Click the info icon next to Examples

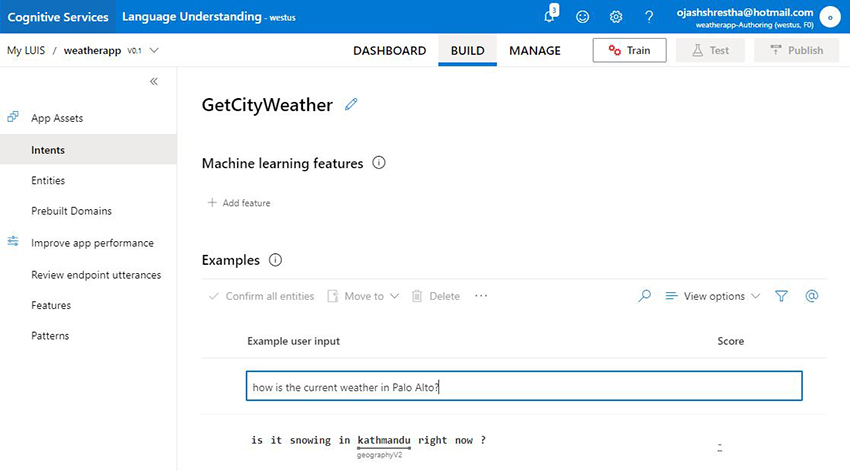click(x=275, y=260)
